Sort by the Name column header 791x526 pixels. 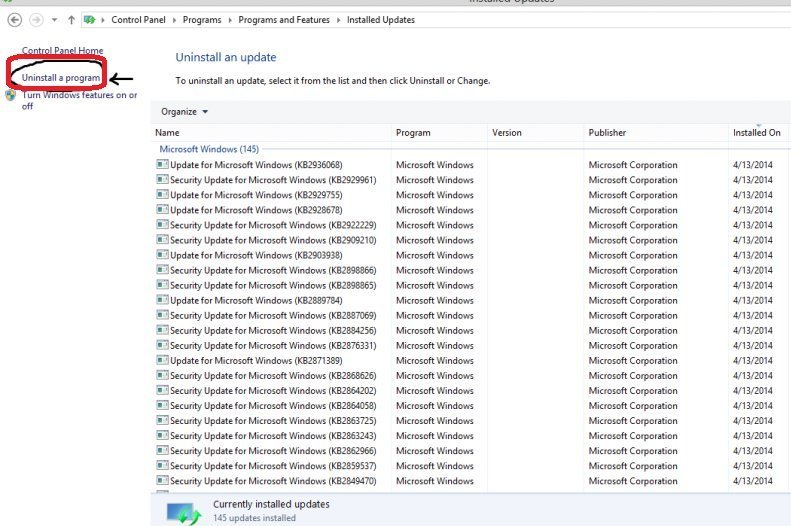167,133
